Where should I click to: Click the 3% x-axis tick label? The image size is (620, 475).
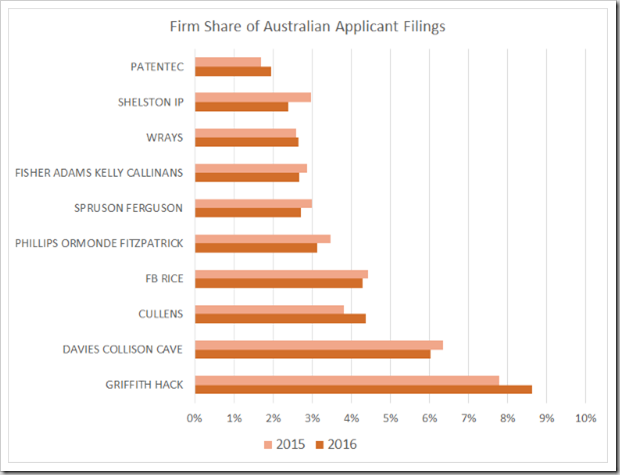coord(312,418)
